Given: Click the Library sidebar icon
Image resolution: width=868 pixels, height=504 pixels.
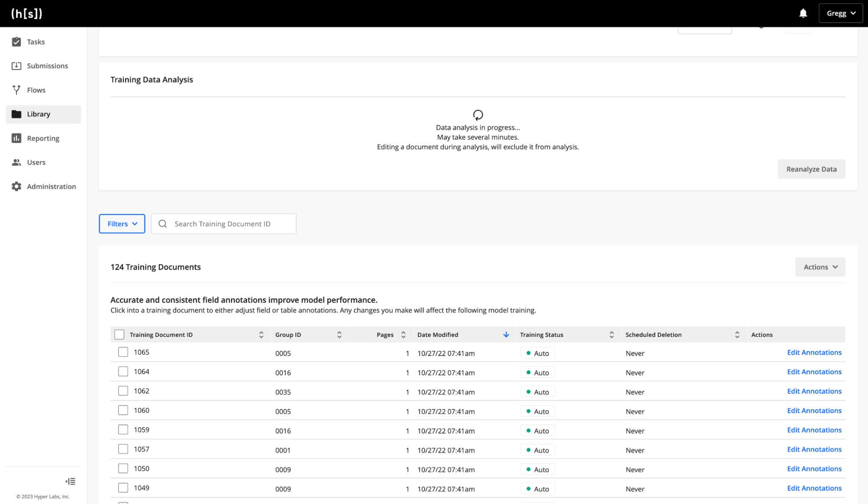Looking at the screenshot, I should (16, 114).
